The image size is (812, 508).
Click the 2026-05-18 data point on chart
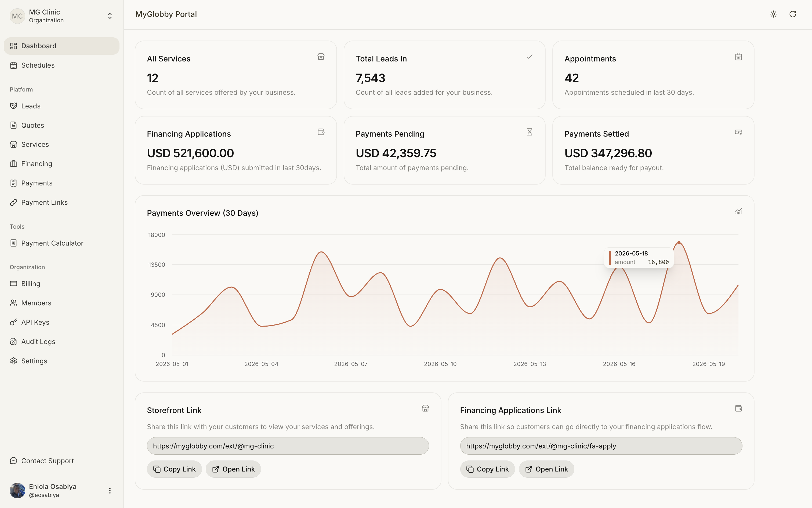[679, 242]
